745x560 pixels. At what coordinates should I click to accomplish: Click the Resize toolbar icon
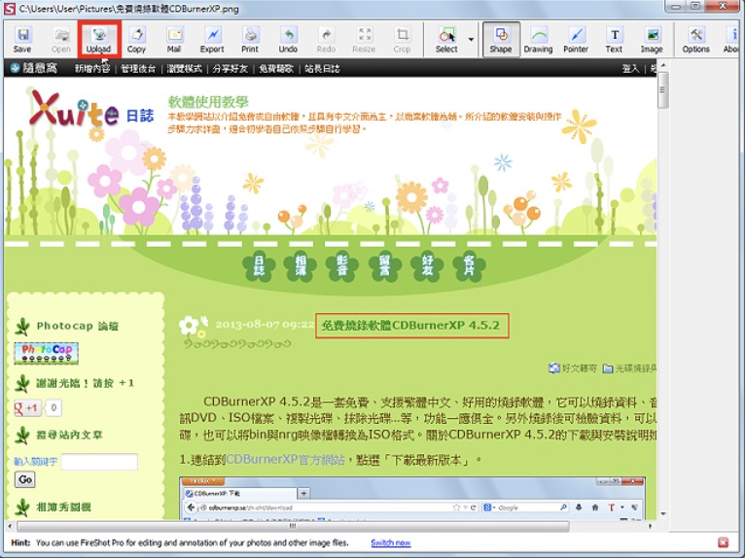tap(364, 40)
